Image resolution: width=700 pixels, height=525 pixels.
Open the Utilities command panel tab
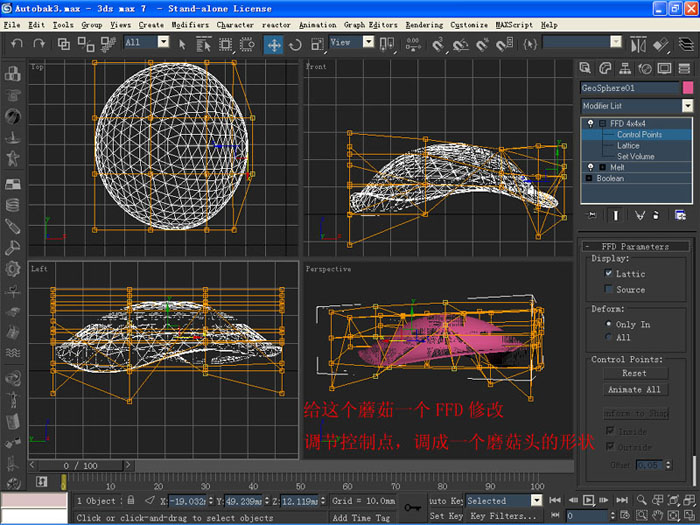point(684,68)
